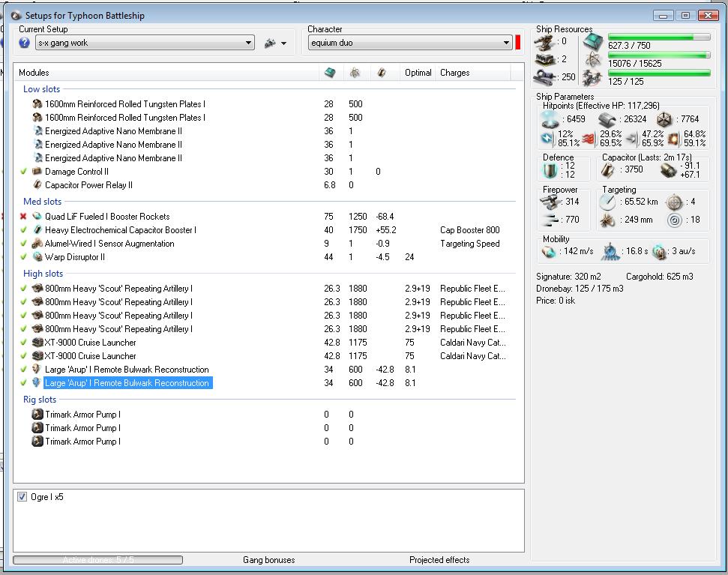The width and height of the screenshot is (728, 575).
Task: Toggle the Heavy Electrochemical Capacitor Booster checkmark
Action: pos(24,229)
